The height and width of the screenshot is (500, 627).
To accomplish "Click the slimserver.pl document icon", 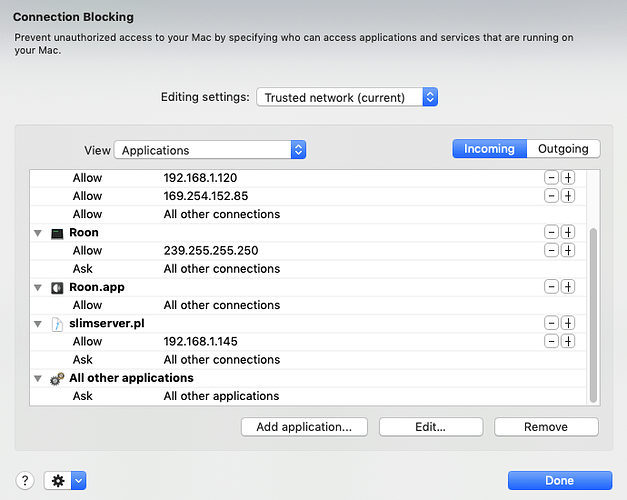I will pos(57,324).
